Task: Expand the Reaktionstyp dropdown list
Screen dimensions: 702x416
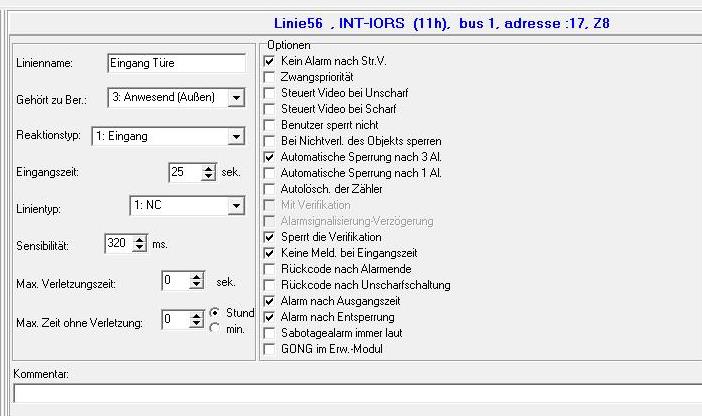Action: pos(235,136)
